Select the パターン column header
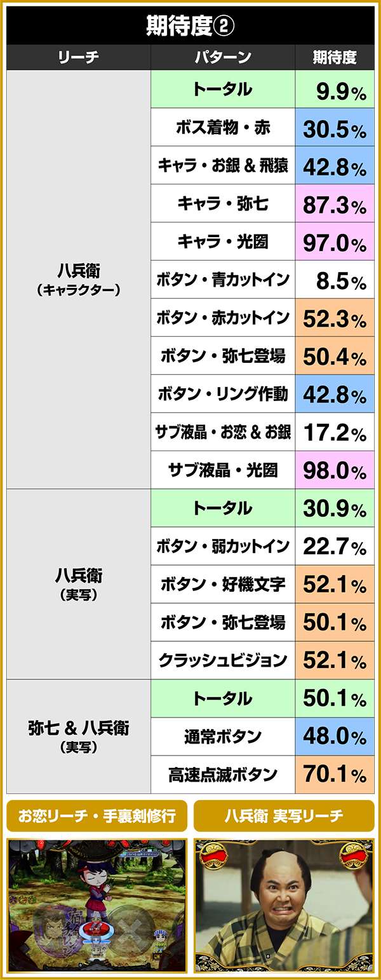The image size is (381, 980). 223,58
